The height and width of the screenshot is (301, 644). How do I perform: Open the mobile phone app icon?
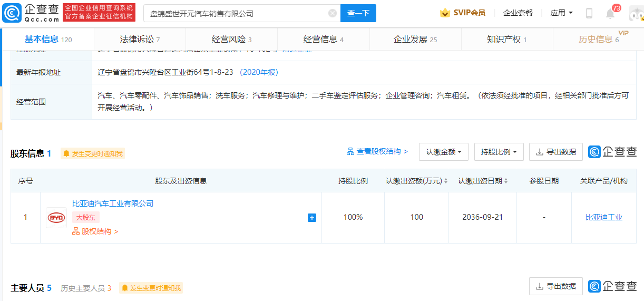(x=589, y=13)
